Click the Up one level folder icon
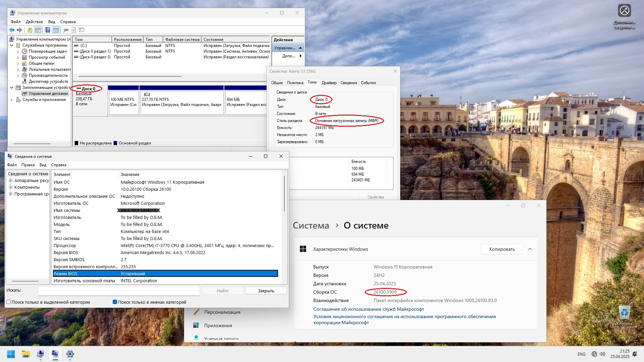This screenshot has width=644, height=362. [x=30, y=30]
